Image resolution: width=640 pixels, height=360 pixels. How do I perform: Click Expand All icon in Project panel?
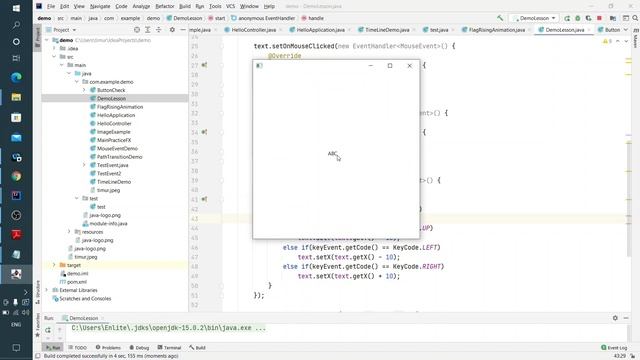pos(148,30)
